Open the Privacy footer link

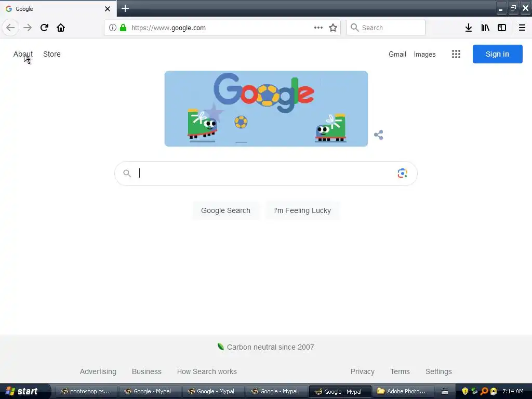click(x=363, y=371)
